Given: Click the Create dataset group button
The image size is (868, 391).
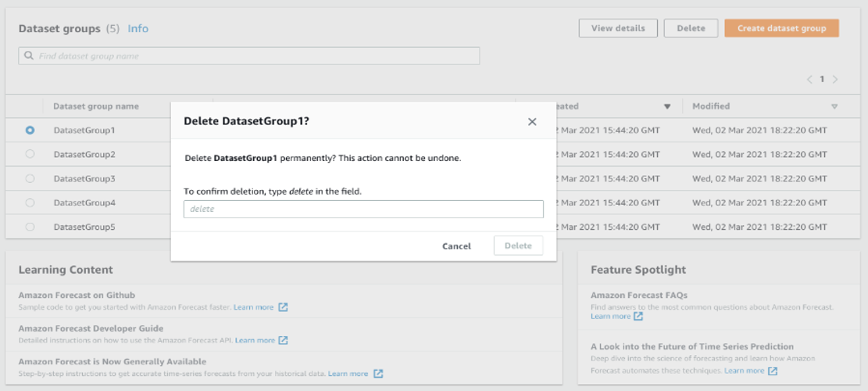Looking at the screenshot, I should point(781,28).
